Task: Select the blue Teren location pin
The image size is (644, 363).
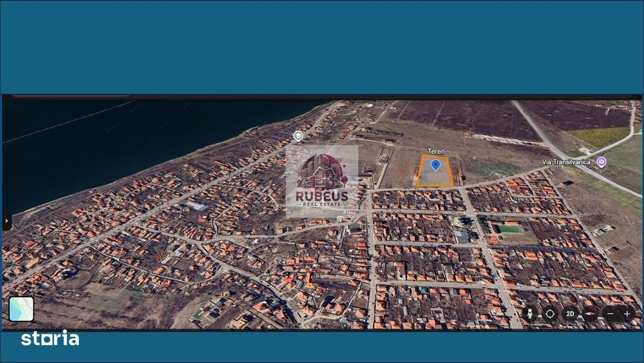Action: pos(435,165)
